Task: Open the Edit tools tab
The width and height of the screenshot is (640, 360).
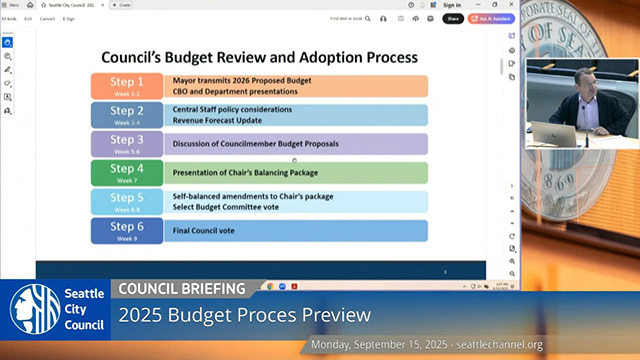Action: pyautogui.click(x=28, y=19)
